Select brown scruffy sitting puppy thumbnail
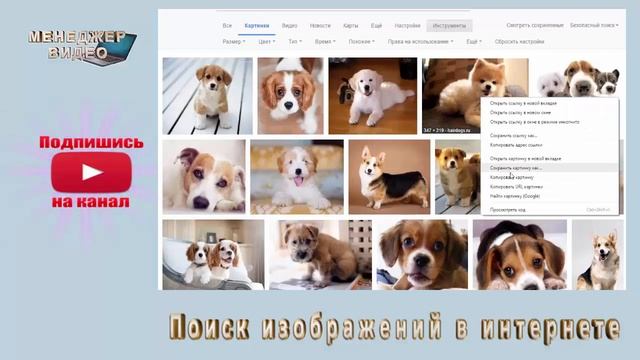 320,255
